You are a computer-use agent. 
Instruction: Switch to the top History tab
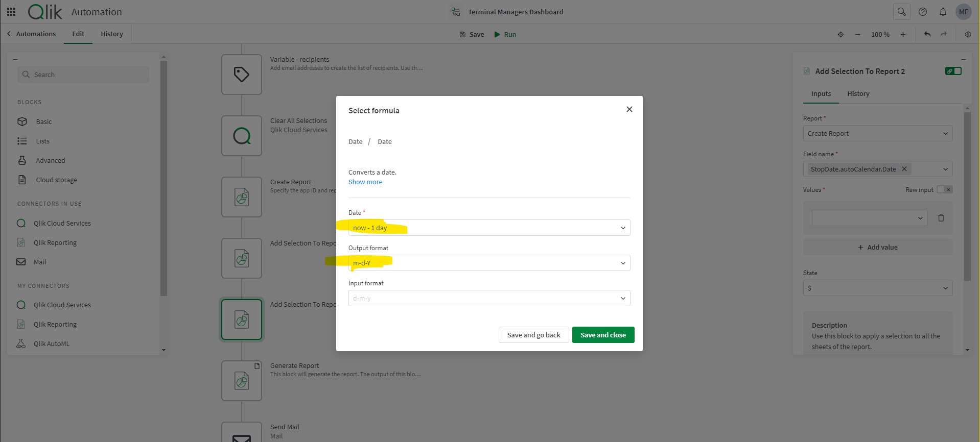click(112, 34)
